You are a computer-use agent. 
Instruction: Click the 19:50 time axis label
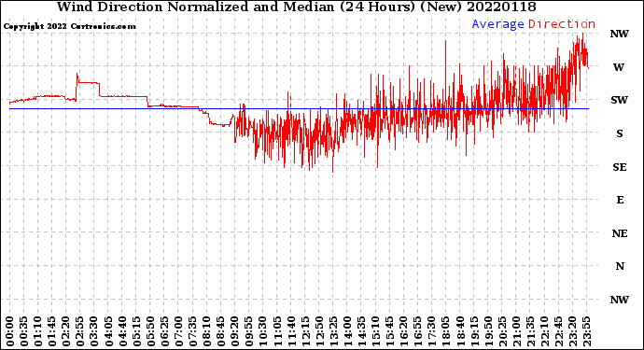(488, 331)
